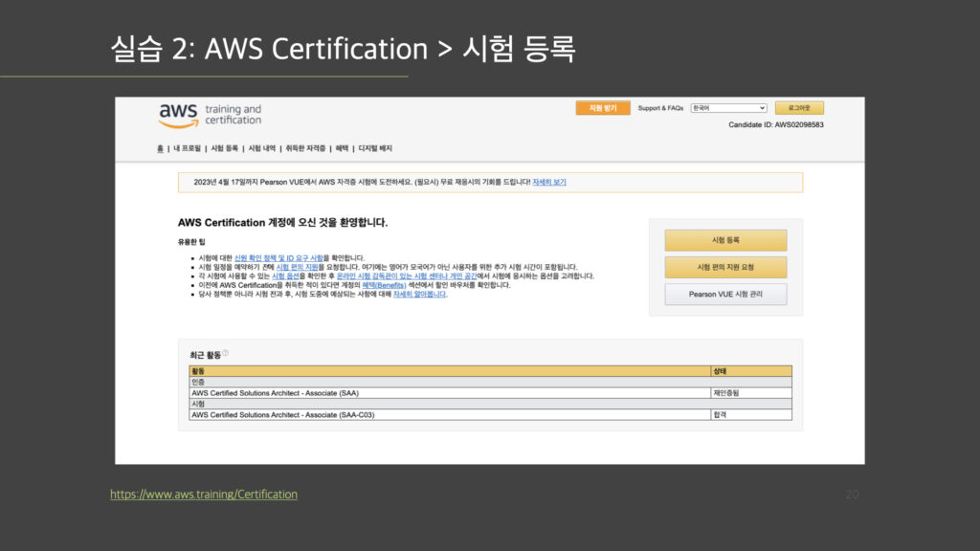Open the 신원 확인 정책 및 ID 요구 사항 link
The height and width of the screenshot is (551, 980).
point(278,258)
